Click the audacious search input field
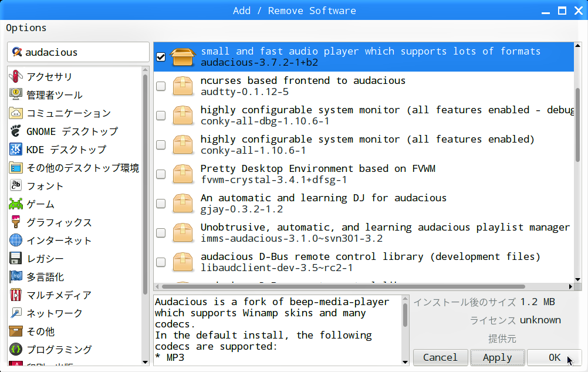The image size is (588, 372). coord(79,52)
